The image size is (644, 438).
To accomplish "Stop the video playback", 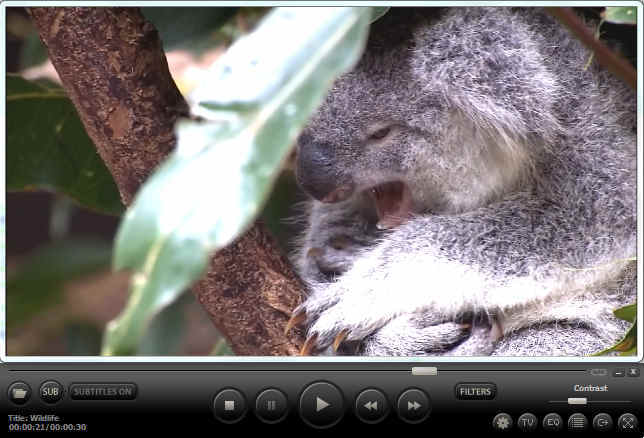I will pos(229,405).
